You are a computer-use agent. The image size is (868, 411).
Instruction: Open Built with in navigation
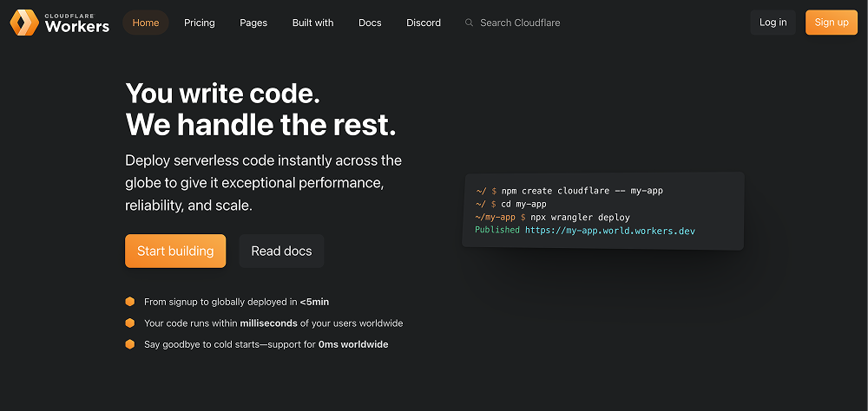312,23
